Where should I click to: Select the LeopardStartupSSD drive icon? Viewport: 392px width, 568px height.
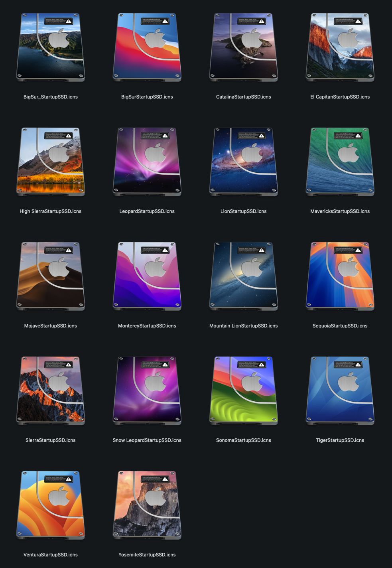tap(147, 162)
